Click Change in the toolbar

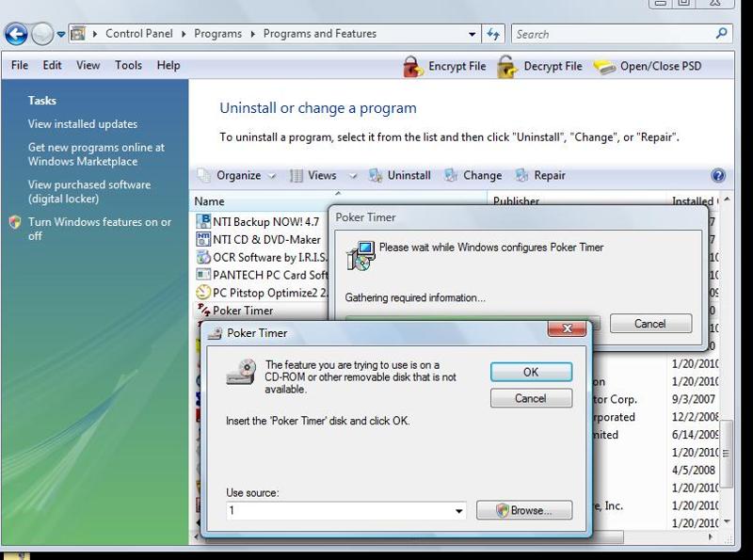tap(473, 176)
